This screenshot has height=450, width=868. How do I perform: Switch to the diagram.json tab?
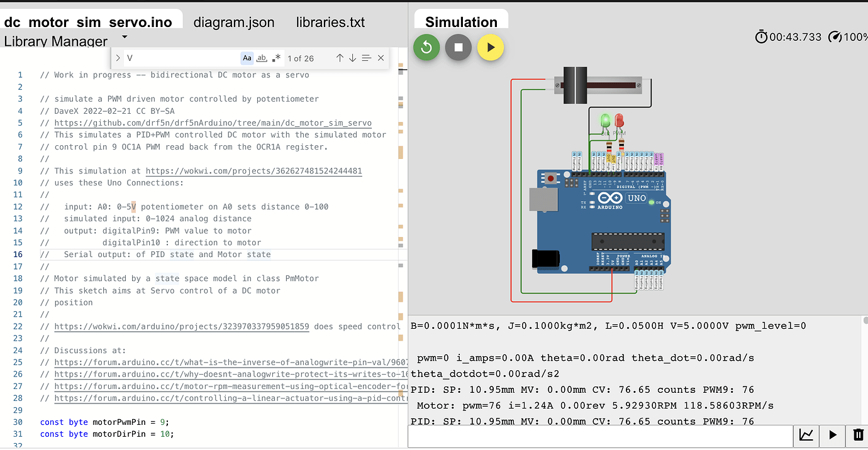click(x=234, y=22)
